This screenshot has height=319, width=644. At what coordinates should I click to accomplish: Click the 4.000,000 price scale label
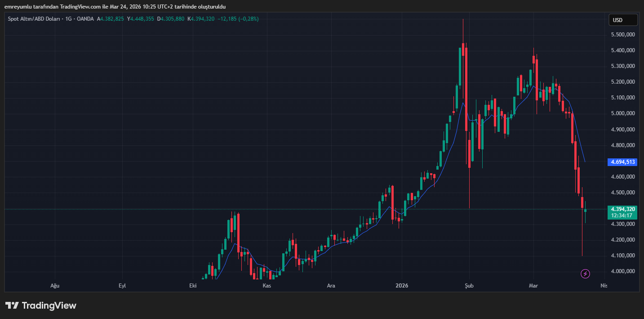tap(622, 271)
